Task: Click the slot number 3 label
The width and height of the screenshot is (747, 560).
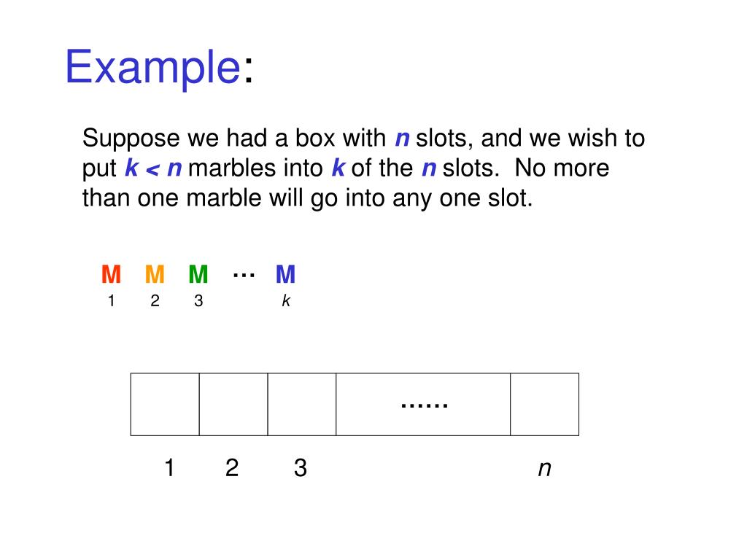Action: point(300,467)
